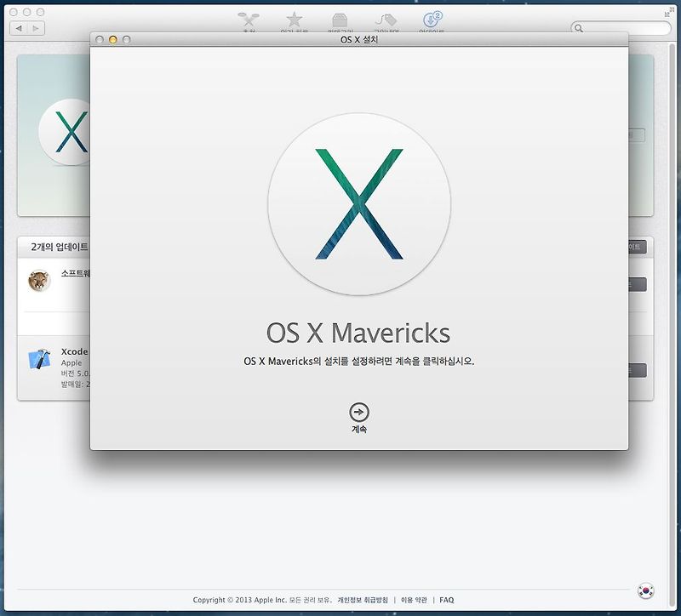Click the Xcode hammer icon in updates list
Screen dimensions: 681x616
[39, 359]
